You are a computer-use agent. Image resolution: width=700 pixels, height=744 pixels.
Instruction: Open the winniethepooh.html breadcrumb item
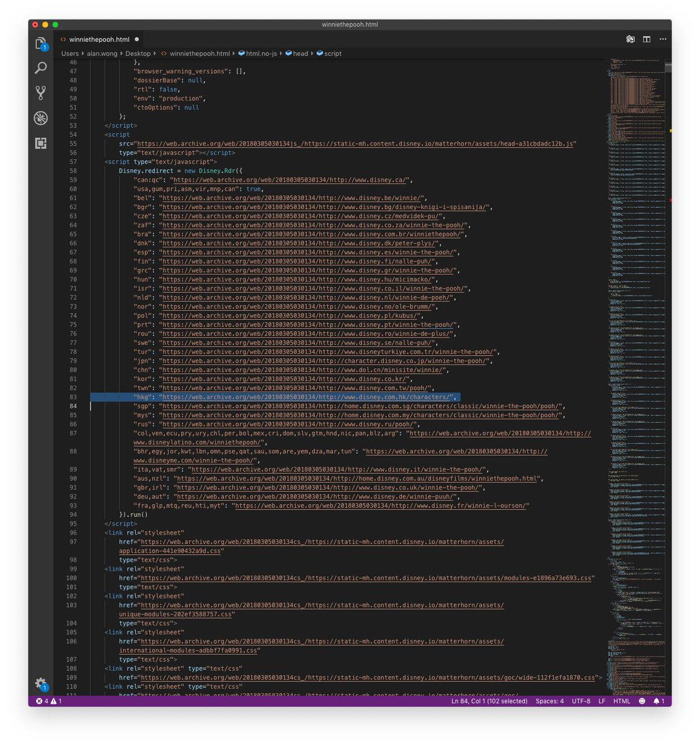tap(195, 53)
